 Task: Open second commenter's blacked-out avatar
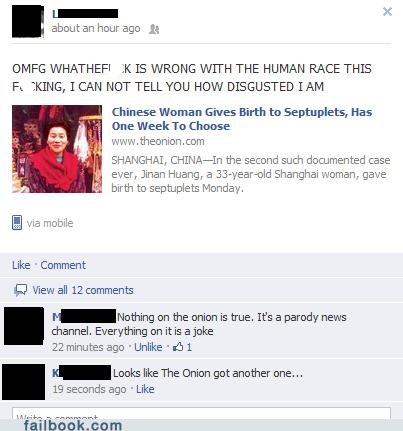pyautogui.click(x=24, y=382)
